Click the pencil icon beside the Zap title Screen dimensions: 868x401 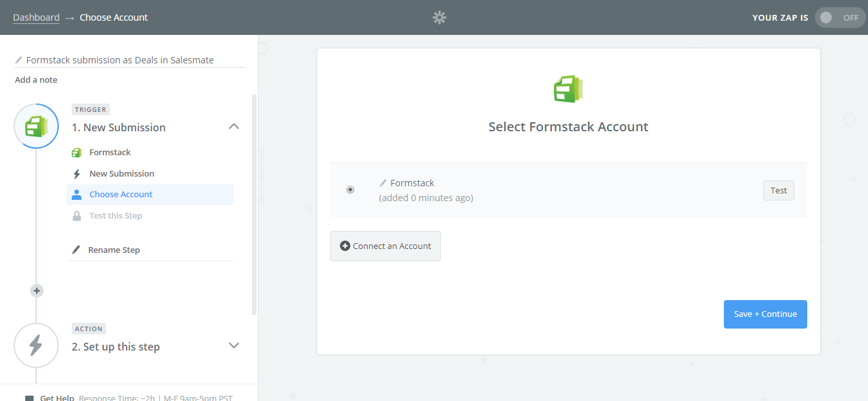coord(19,60)
